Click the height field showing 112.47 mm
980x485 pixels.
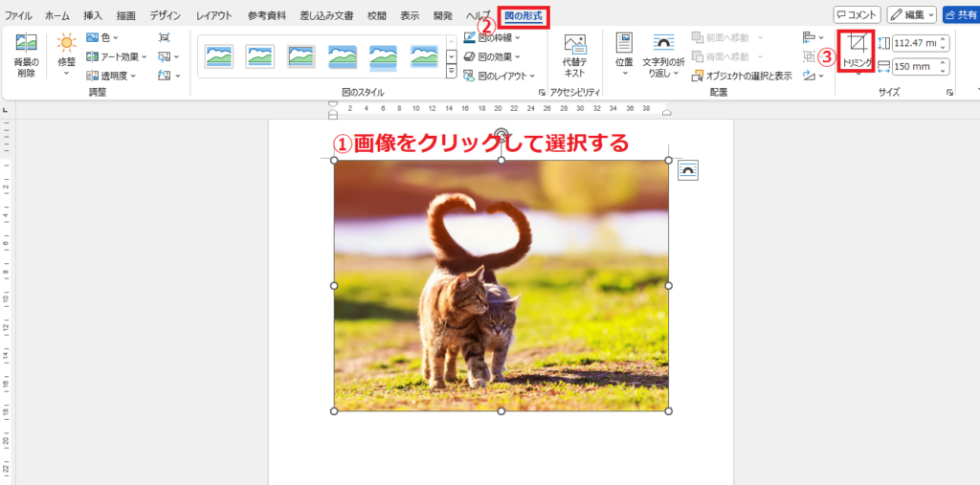tap(916, 43)
